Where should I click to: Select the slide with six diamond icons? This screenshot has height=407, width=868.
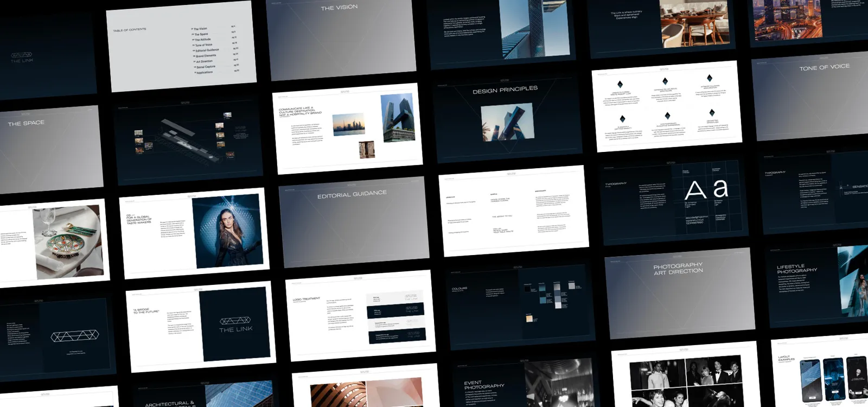667,106
